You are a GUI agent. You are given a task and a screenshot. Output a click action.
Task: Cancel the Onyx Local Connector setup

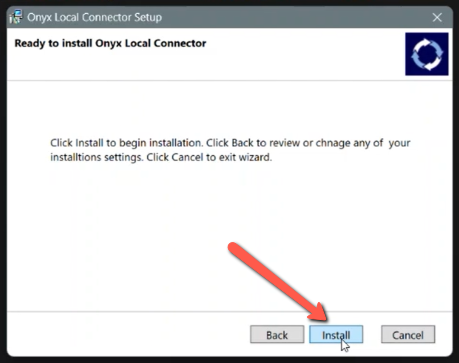click(x=408, y=334)
